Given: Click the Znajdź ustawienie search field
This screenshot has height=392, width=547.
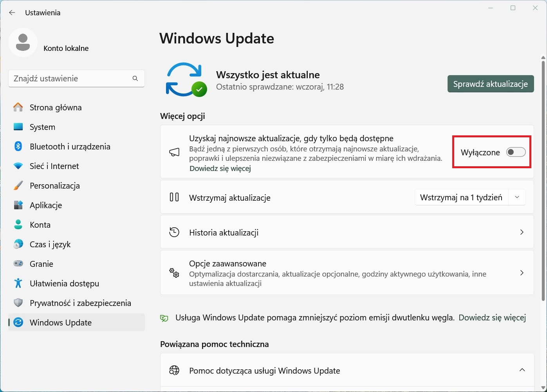Looking at the screenshot, I should [76, 78].
